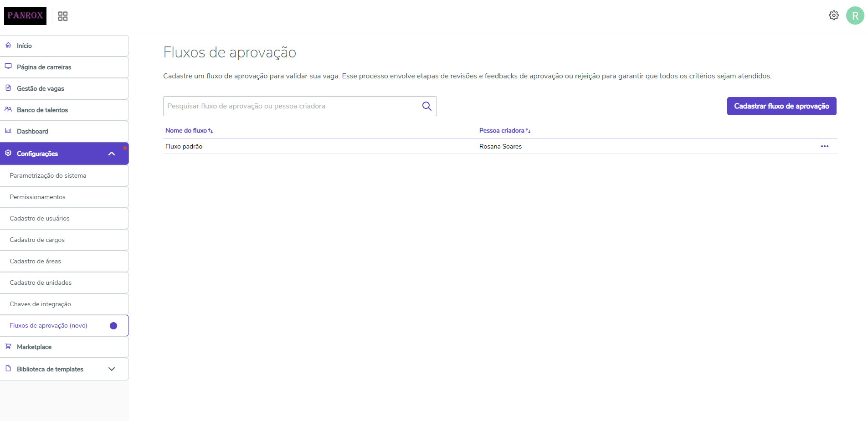The width and height of the screenshot is (868, 421).
Task: Go to Início
Action: (64, 46)
